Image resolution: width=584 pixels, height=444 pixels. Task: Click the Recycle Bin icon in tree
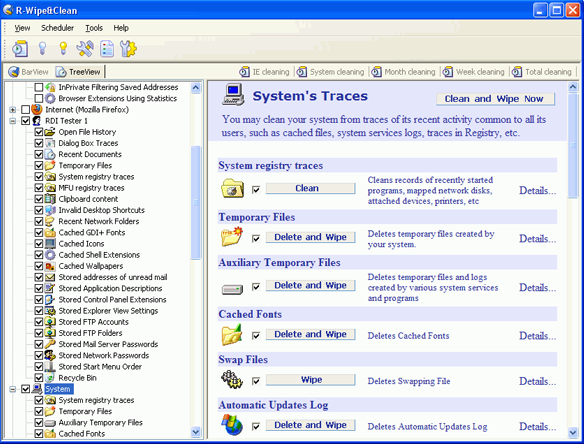pos(50,378)
